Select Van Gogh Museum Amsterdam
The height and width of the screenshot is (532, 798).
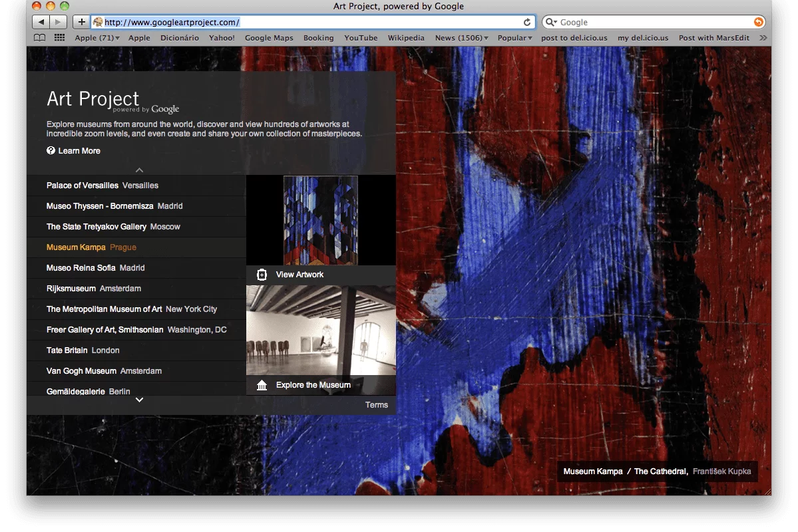coord(136,371)
